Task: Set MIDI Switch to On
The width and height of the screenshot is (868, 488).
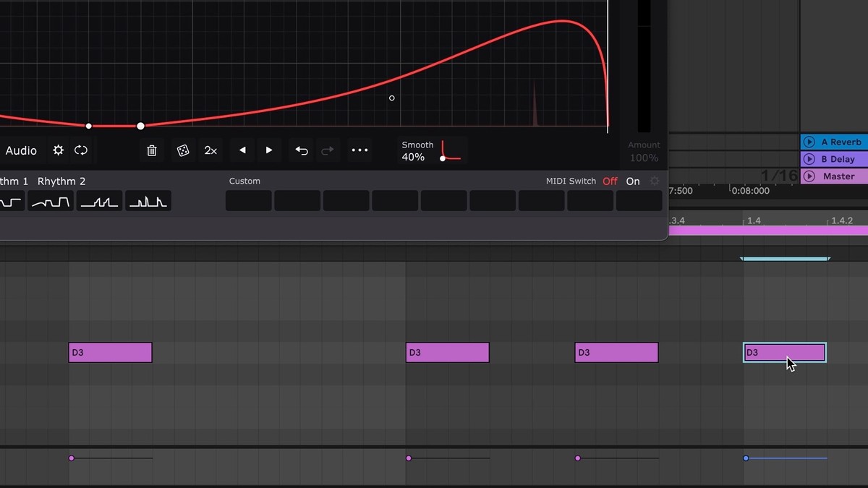Action: click(x=633, y=181)
